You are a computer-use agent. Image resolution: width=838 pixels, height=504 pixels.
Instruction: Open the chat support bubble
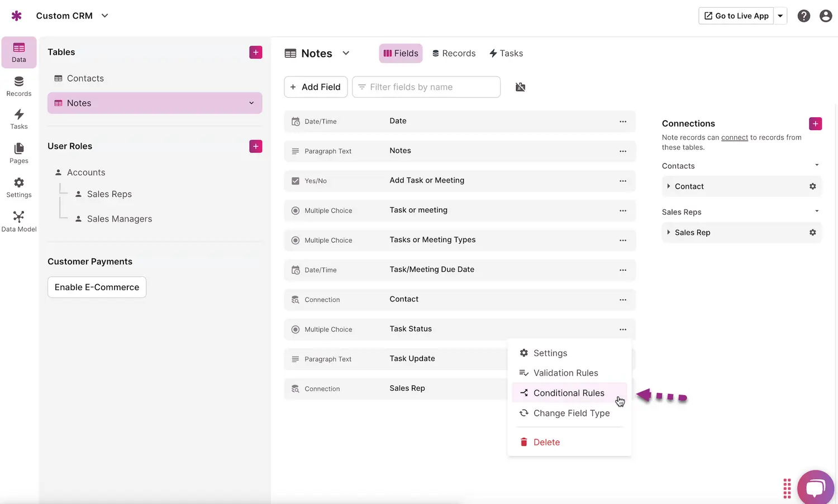(x=815, y=488)
